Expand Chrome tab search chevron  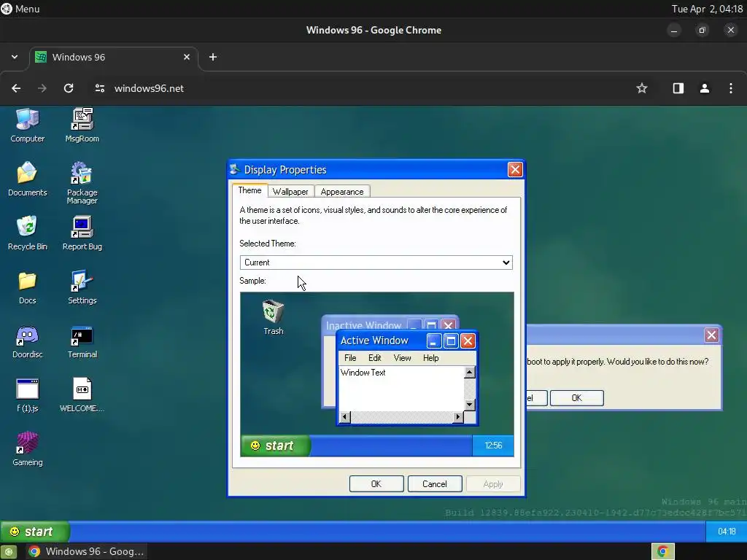pyautogui.click(x=15, y=57)
